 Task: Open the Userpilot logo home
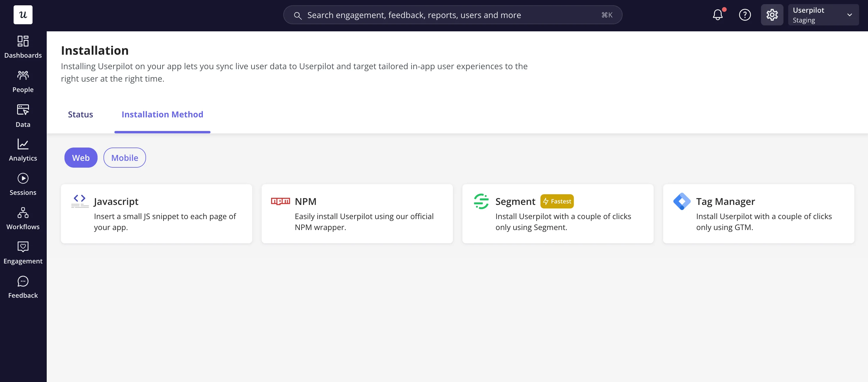tap(23, 15)
